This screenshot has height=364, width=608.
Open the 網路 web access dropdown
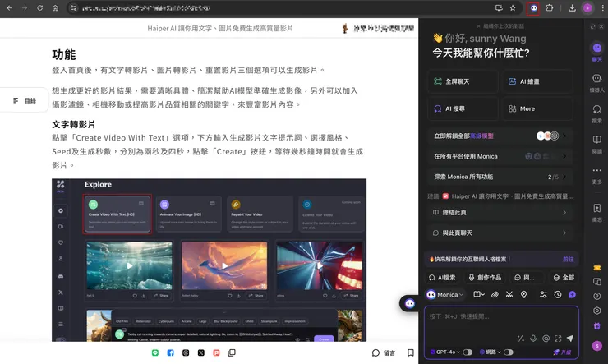point(491,352)
